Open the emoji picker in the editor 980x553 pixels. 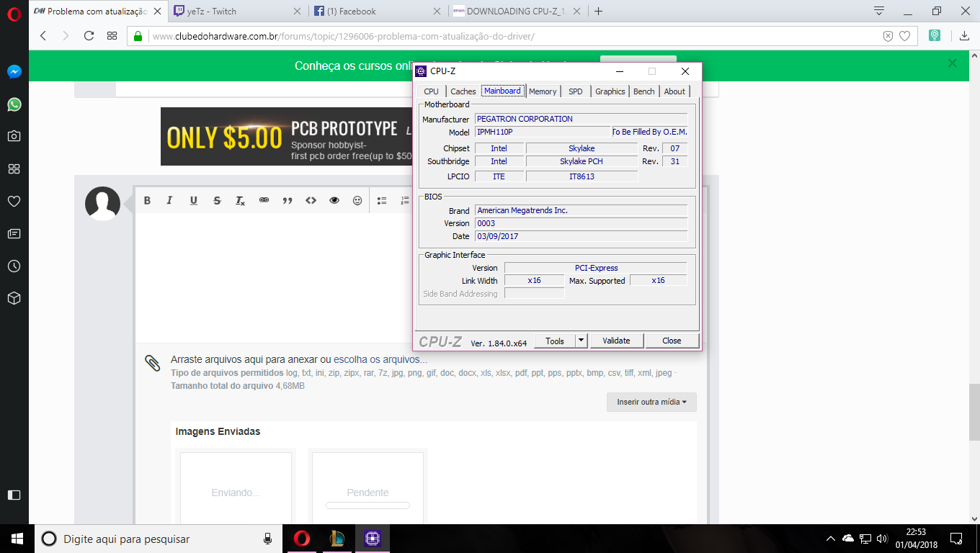pyautogui.click(x=357, y=200)
